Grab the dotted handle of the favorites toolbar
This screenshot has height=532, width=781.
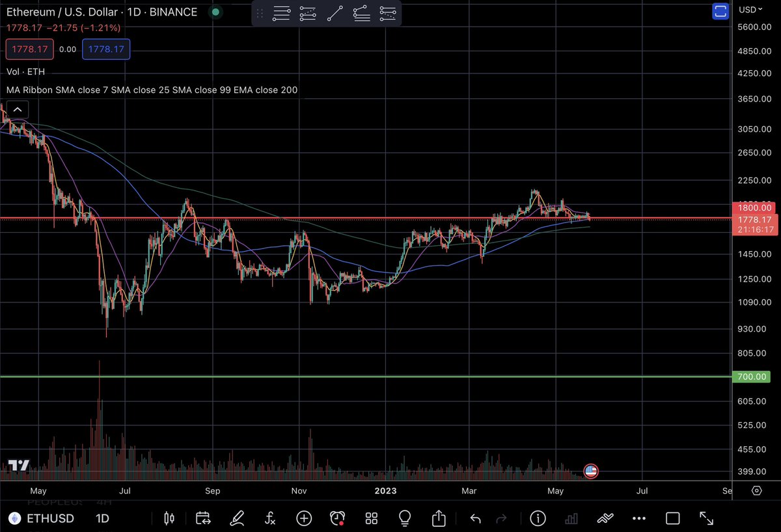click(260, 13)
